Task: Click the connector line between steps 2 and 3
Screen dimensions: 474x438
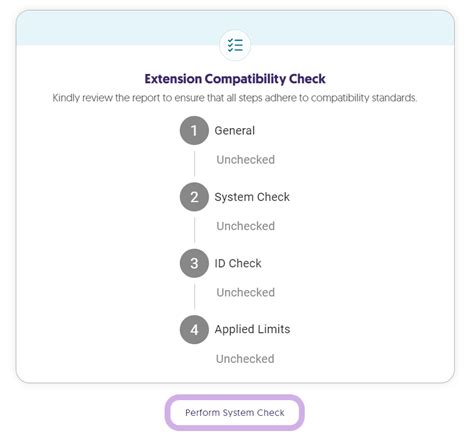Action: [195, 230]
